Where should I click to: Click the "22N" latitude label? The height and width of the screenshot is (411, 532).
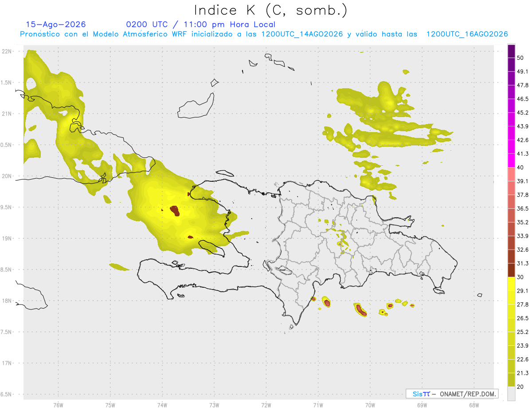pyautogui.click(x=7, y=51)
